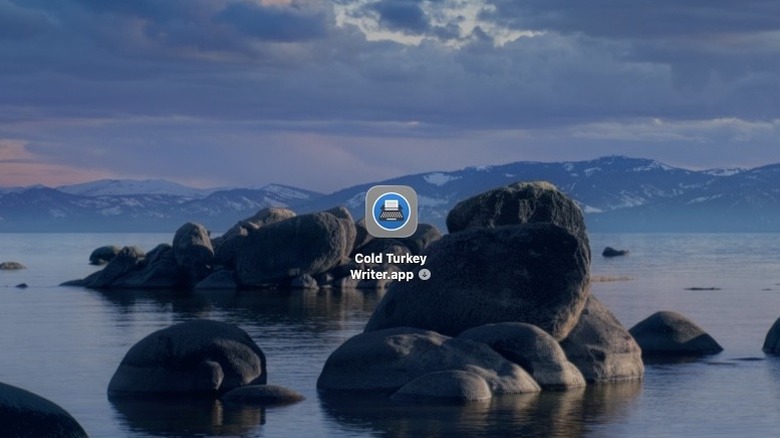Click the flat rock at the far-left waterline

click(x=12, y=266)
